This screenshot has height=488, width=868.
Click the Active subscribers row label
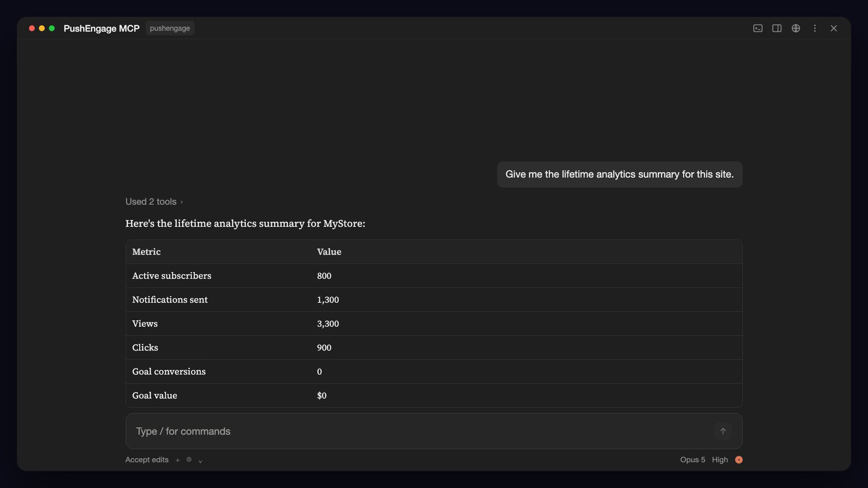pyautogui.click(x=172, y=276)
